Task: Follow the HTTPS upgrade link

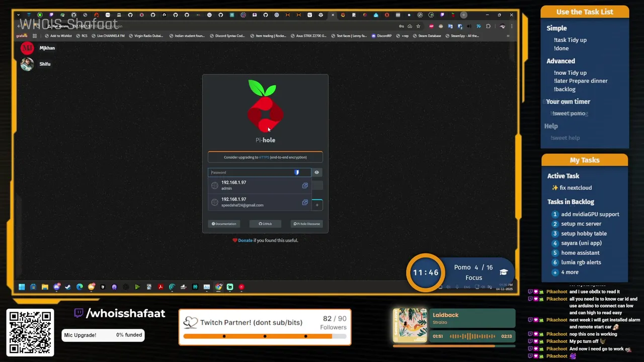Action: (264, 157)
